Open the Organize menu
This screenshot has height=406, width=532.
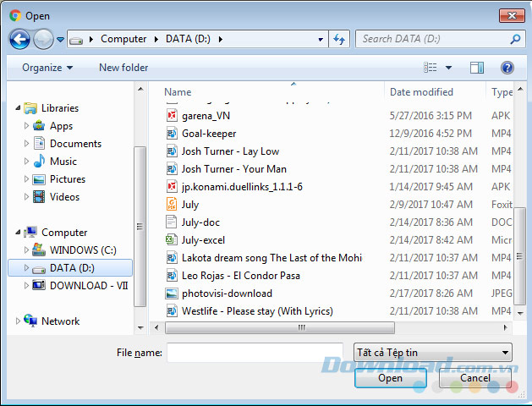point(47,68)
